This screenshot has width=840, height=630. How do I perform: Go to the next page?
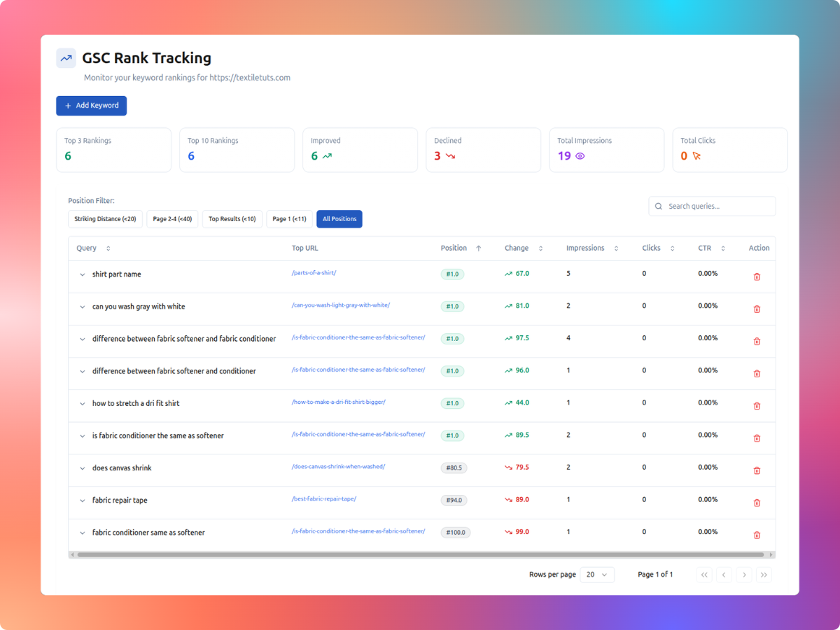[x=744, y=575]
